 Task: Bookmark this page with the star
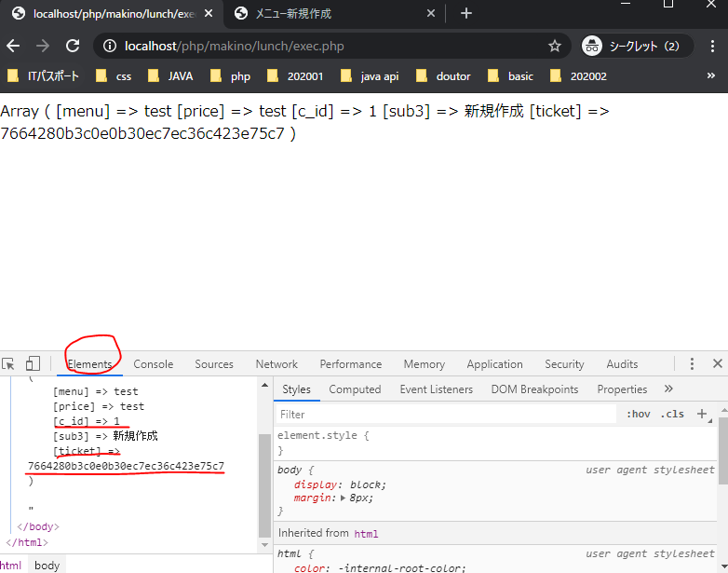tap(554, 46)
